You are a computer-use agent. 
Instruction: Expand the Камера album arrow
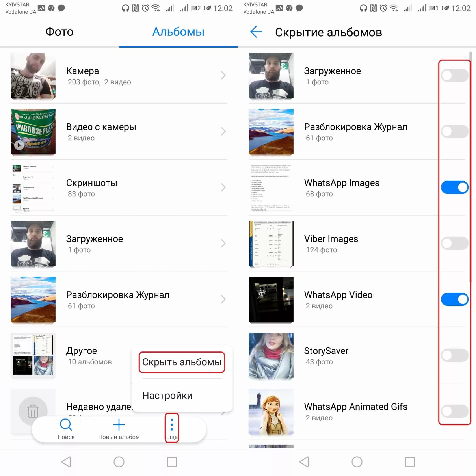point(223,76)
